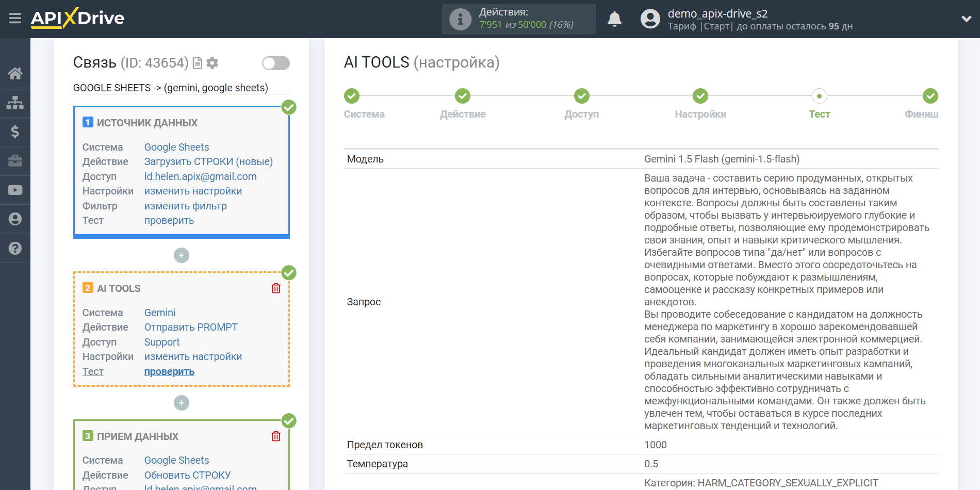Click the ПРИЕМ ДАННЫХ block header
This screenshot has width=980, height=490.
[137, 436]
